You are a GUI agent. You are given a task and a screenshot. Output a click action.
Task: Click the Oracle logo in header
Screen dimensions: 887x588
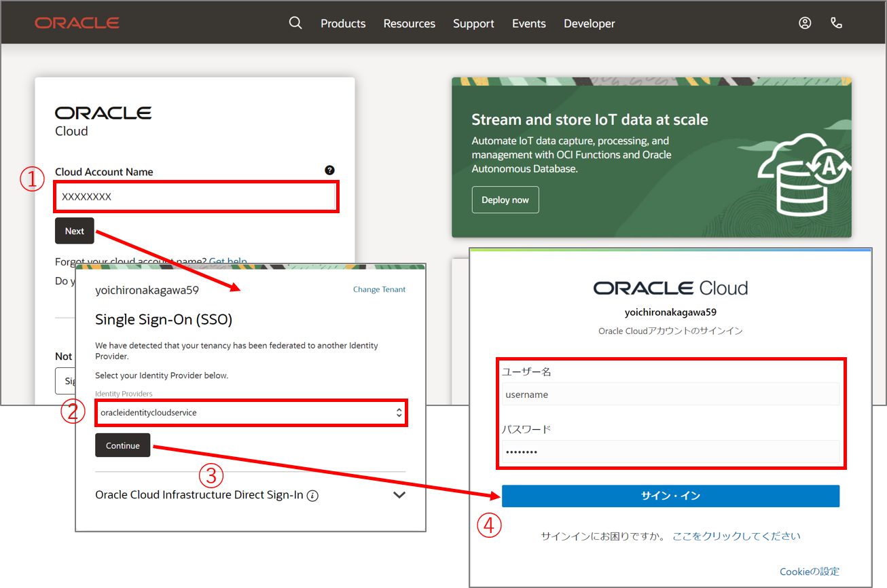(77, 23)
